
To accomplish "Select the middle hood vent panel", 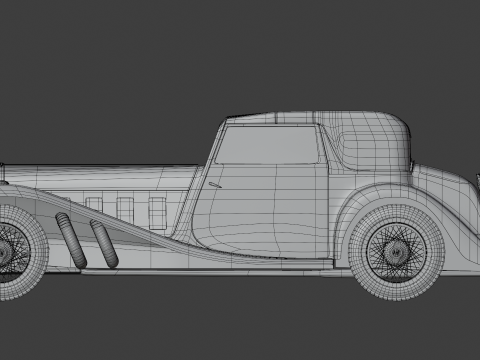I will click(125, 211).
